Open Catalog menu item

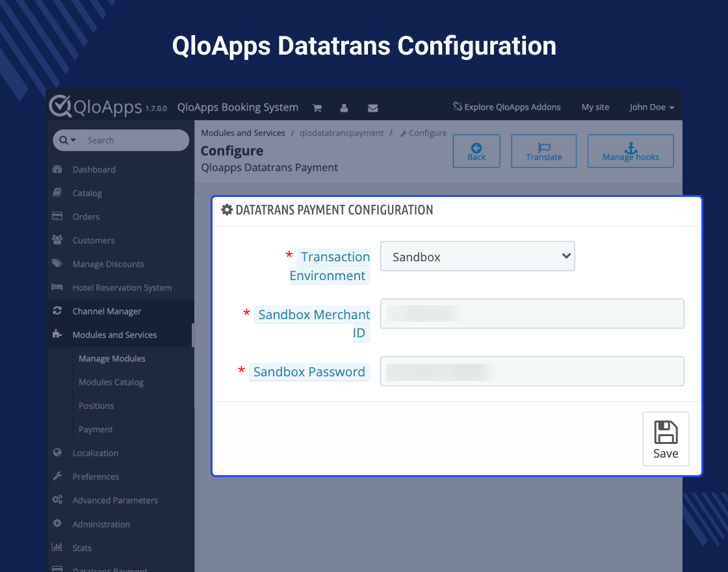87,193
